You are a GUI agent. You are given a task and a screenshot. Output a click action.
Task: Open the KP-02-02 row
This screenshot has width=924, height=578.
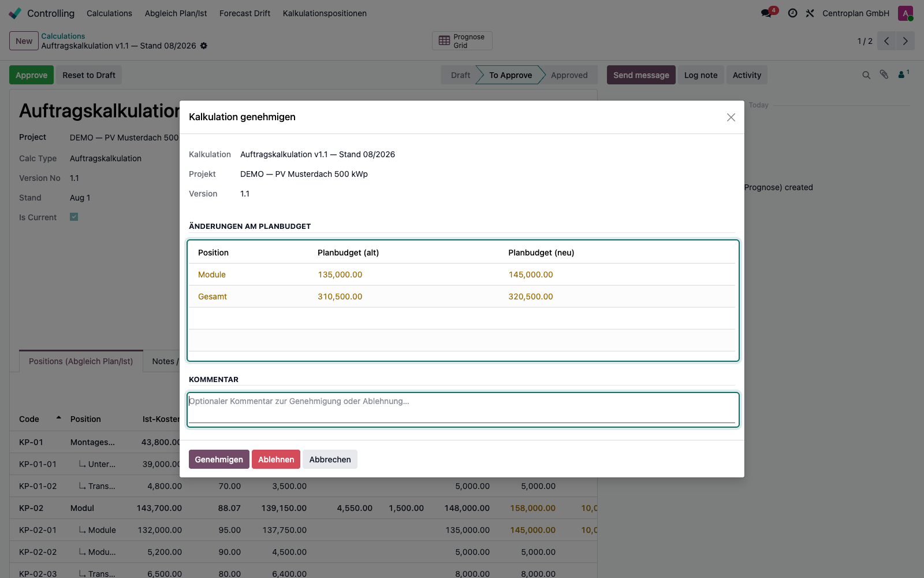point(303,552)
